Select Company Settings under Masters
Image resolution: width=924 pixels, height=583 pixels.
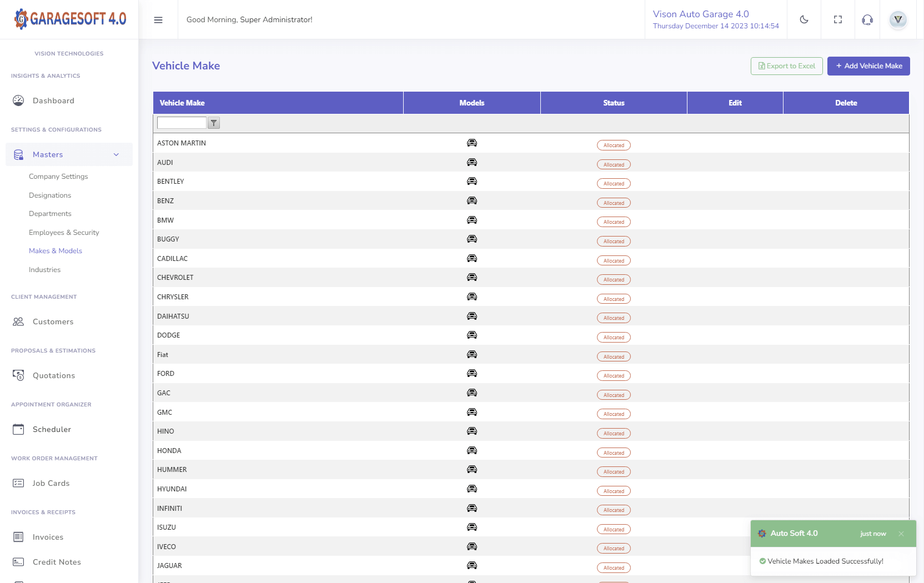click(x=58, y=176)
